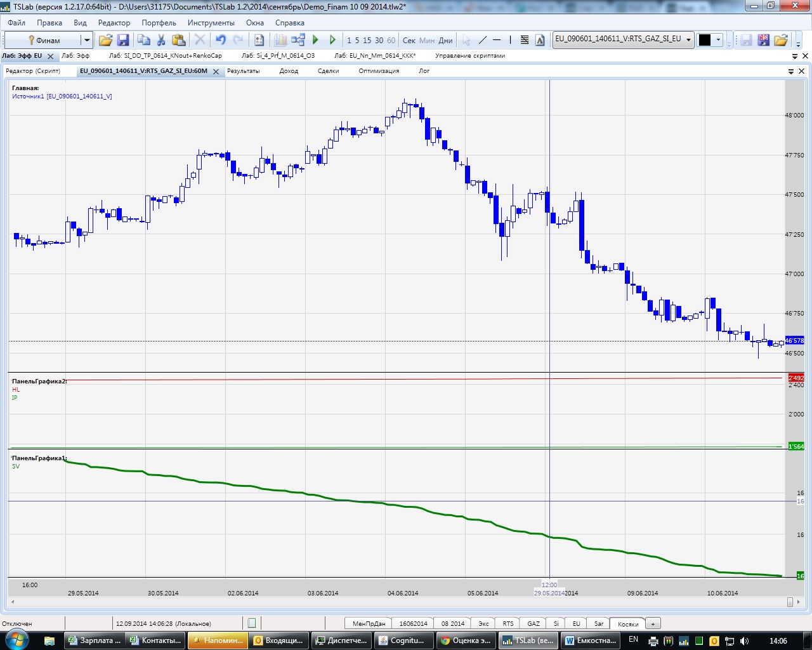Toggle the 'Дни' days interval
This screenshot has width=812, height=650.
[445, 40]
